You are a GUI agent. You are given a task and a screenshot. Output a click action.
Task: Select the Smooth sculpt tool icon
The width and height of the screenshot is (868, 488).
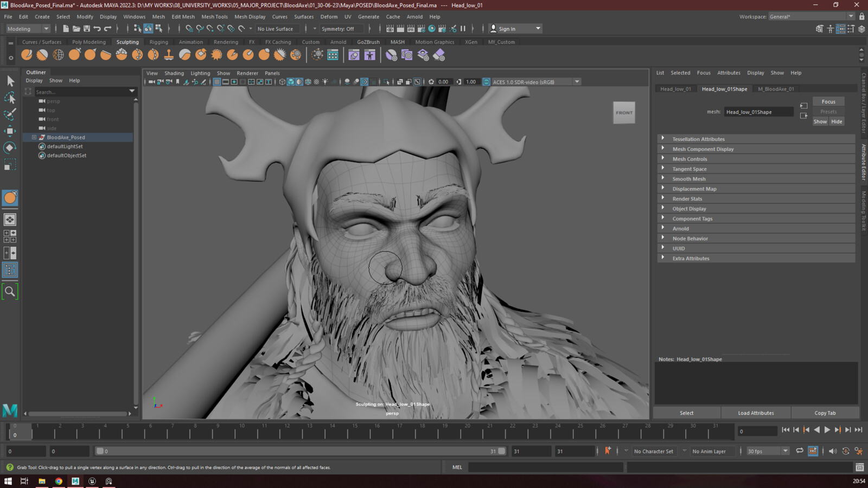(x=42, y=55)
